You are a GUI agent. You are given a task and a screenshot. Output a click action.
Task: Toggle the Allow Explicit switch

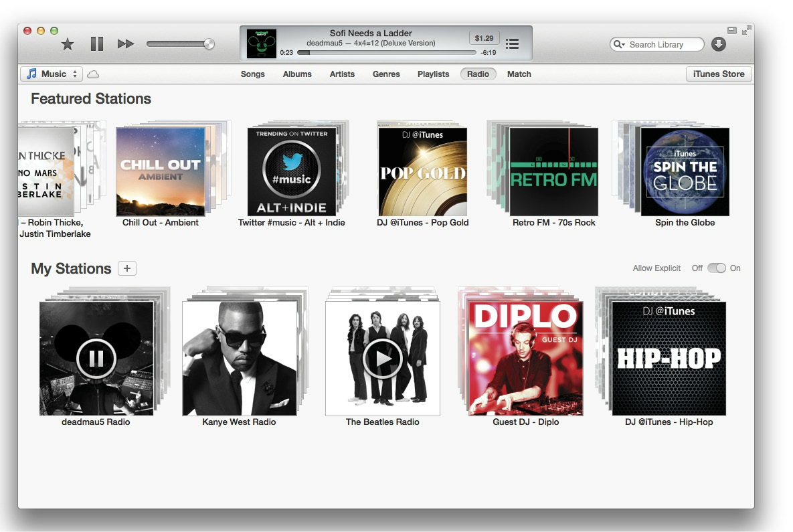(x=716, y=268)
